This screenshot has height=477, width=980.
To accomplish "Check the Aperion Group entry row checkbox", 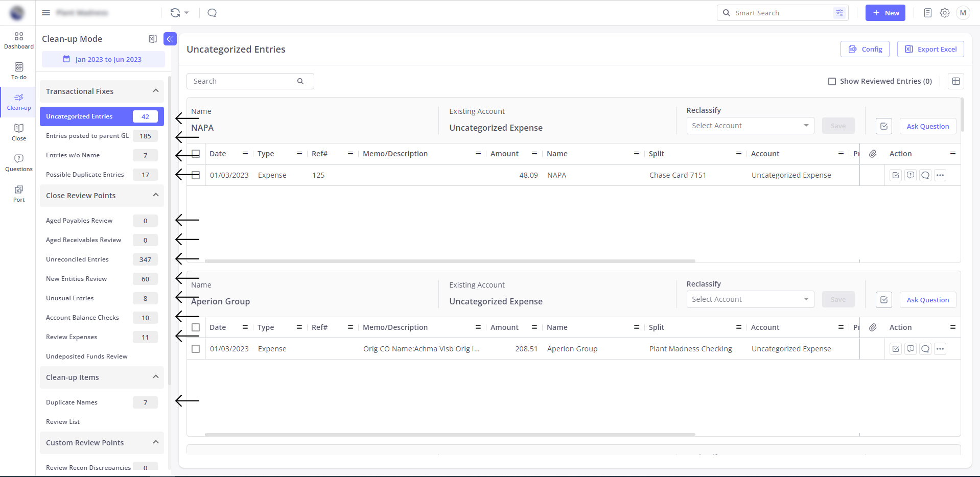I will [196, 349].
